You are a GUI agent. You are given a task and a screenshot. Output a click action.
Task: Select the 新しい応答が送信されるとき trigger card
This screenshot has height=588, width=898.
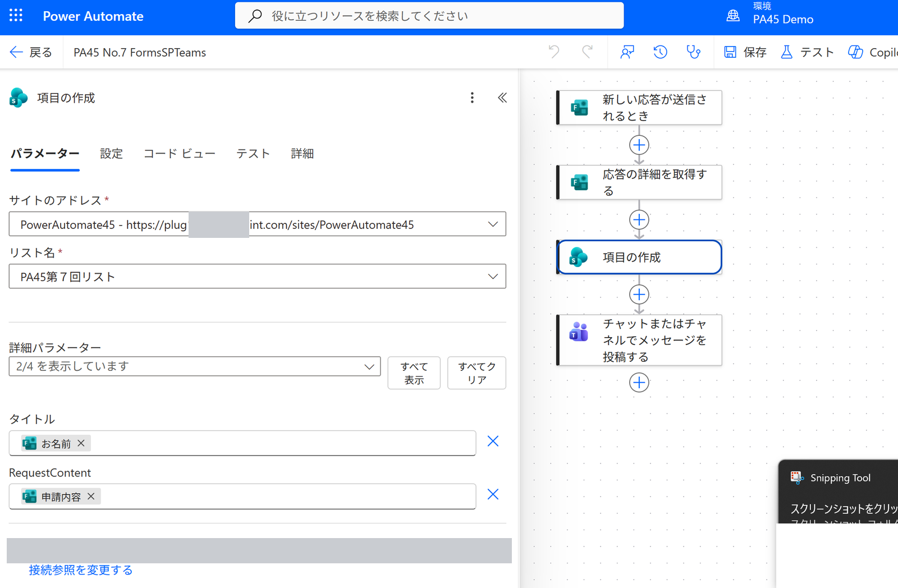pos(639,108)
